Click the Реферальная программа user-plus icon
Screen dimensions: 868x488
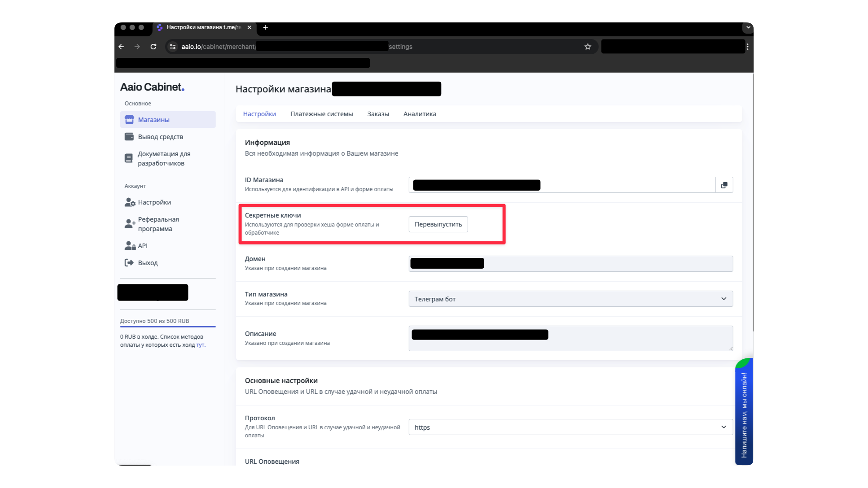[x=130, y=223]
